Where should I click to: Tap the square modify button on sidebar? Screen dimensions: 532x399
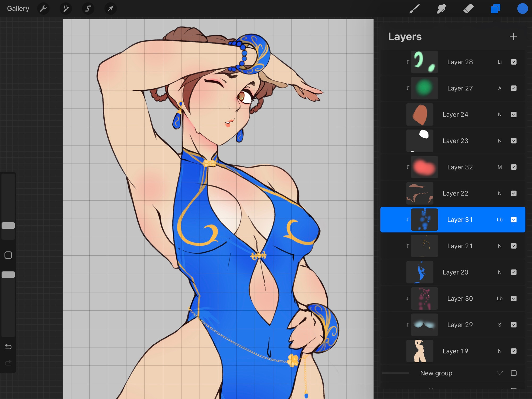point(8,255)
